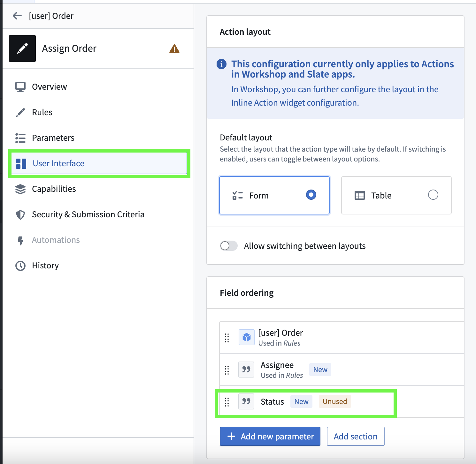Click the Add section button

pyautogui.click(x=355, y=436)
